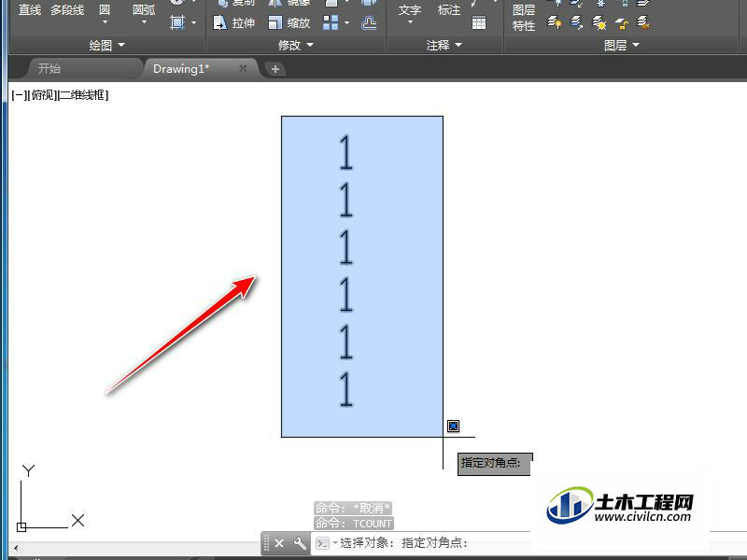Click the array tool icon
This screenshot has height=560, width=747.
click(x=331, y=22)
